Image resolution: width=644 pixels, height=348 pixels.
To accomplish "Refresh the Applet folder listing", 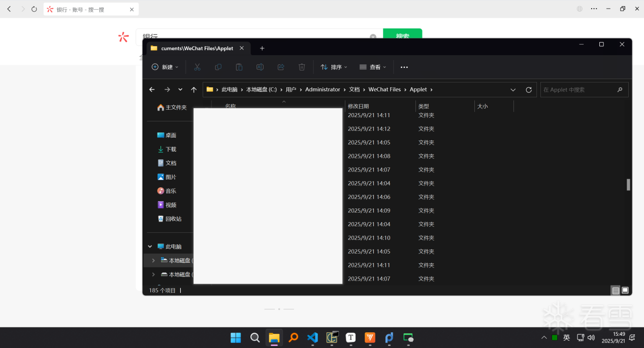I will 529,90.
